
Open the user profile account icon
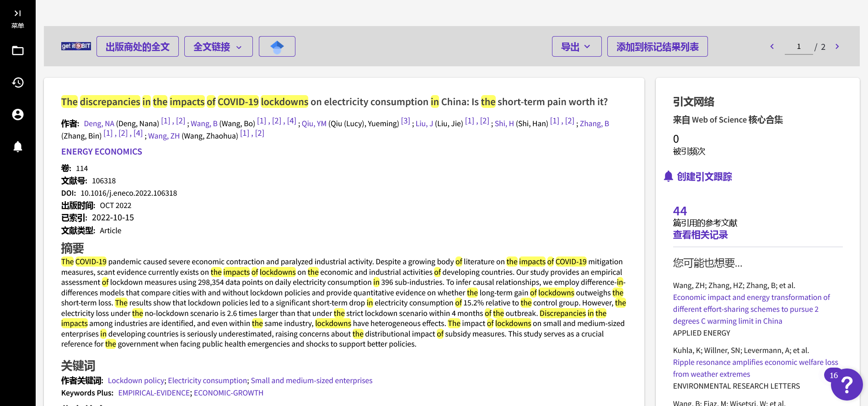pyautogui.click(x=18, y=115)
